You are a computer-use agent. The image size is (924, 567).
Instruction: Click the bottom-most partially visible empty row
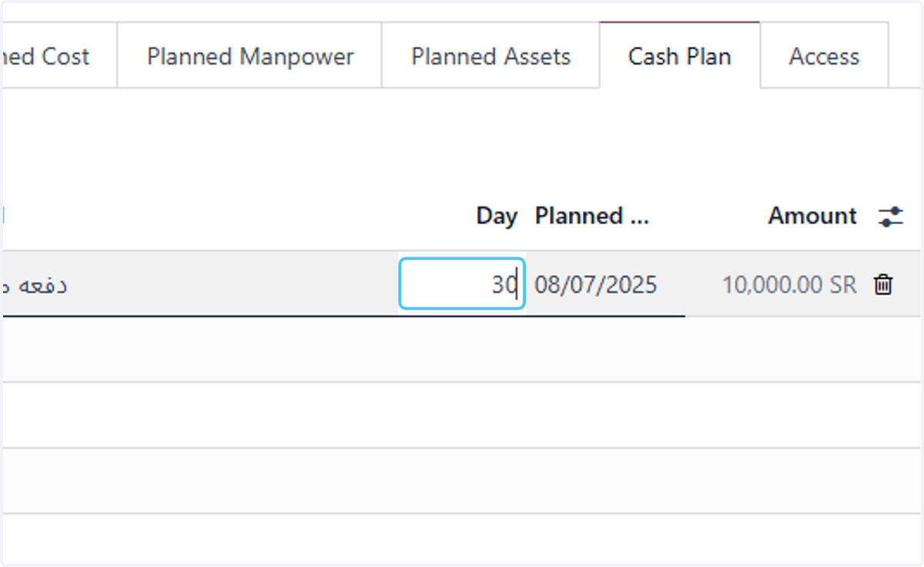462,538
